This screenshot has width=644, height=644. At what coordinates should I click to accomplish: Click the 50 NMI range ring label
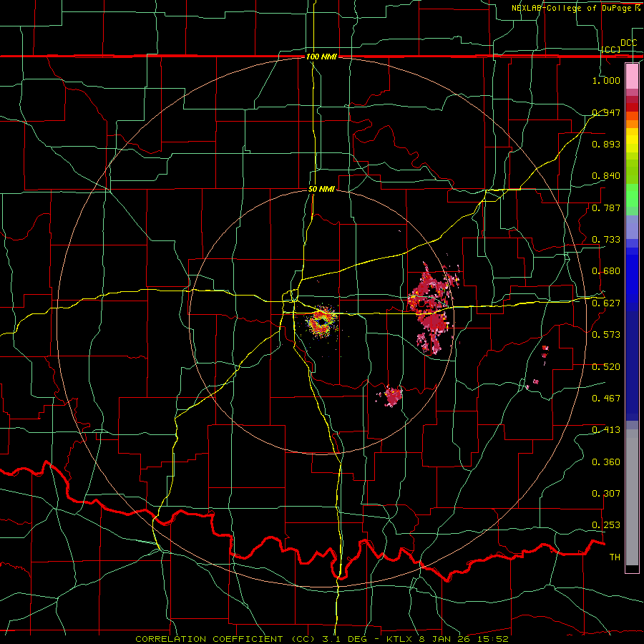coord(321,190)
